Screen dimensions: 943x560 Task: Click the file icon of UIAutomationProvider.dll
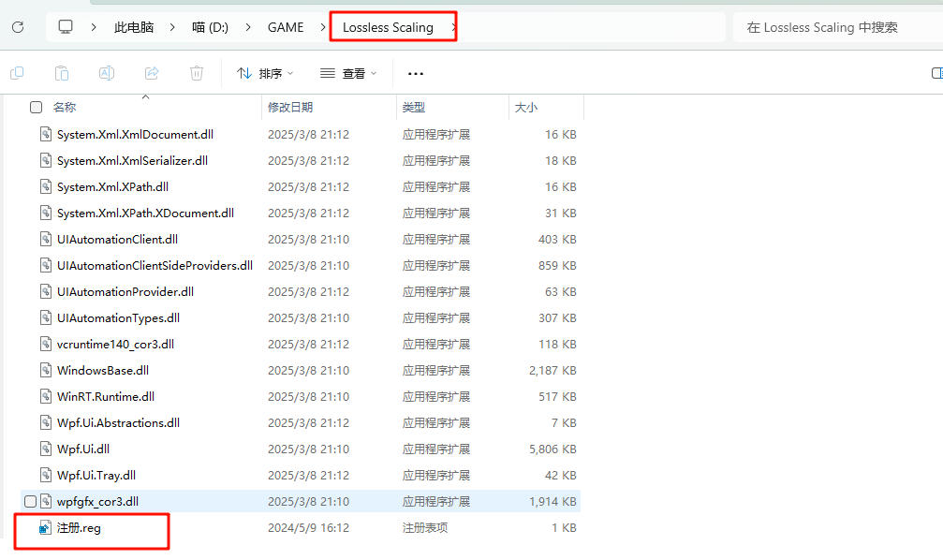tap(46, 292)
